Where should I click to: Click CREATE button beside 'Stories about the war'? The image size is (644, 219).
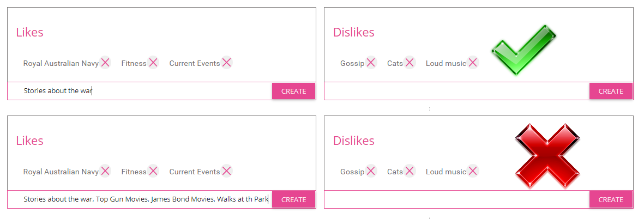click(293, 91)
